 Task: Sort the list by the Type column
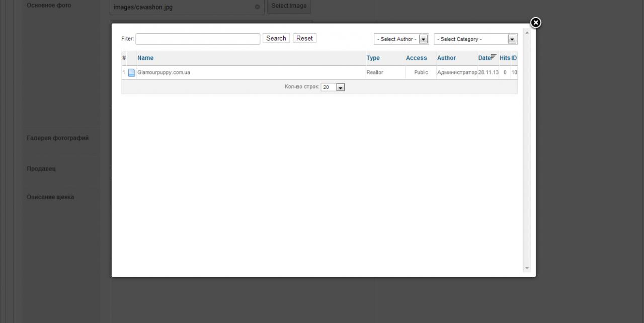(373, 58)
